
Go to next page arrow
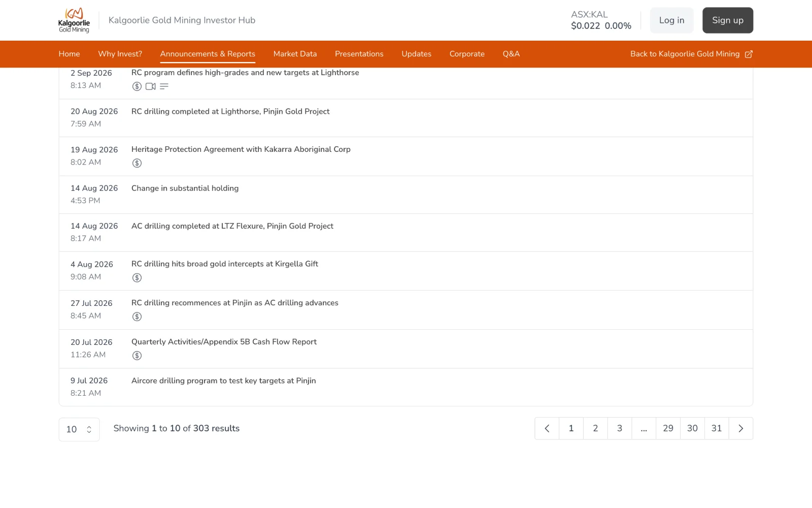coord(741,429)
